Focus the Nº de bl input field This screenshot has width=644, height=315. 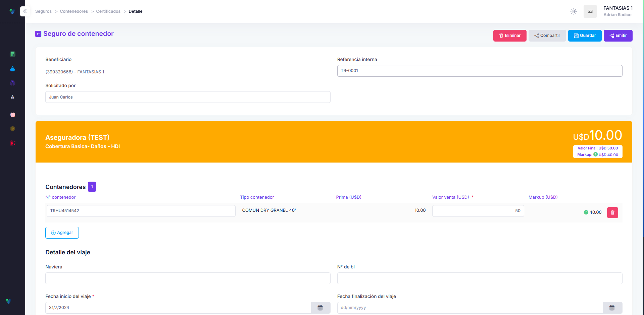point(480,278)
